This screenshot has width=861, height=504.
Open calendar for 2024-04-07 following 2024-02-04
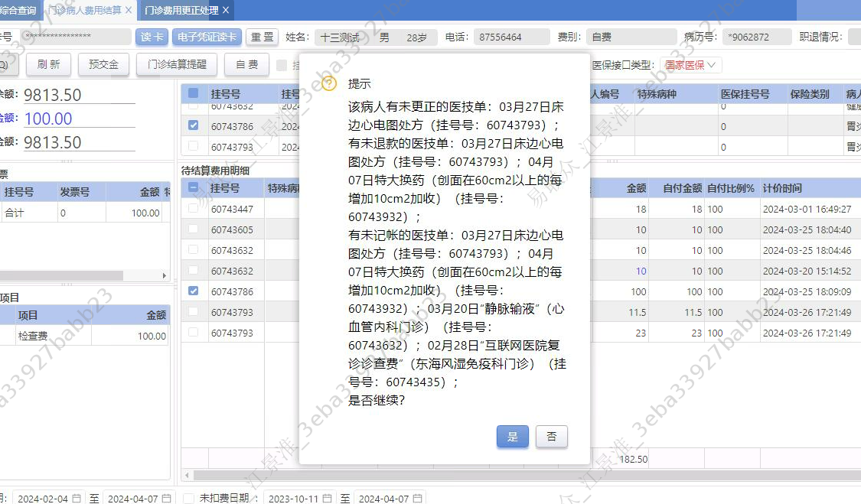(x=166, y=499)
